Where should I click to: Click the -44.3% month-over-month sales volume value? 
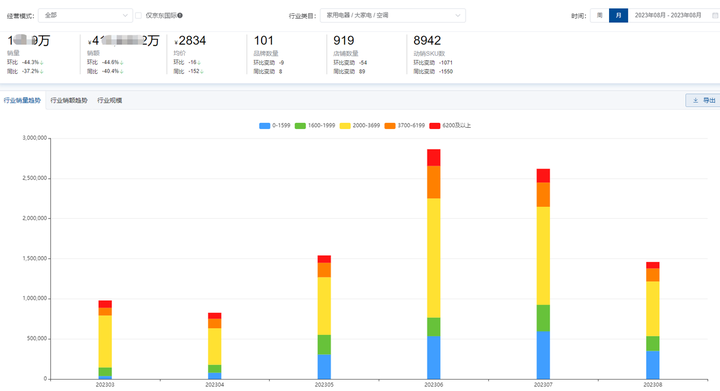30,62
